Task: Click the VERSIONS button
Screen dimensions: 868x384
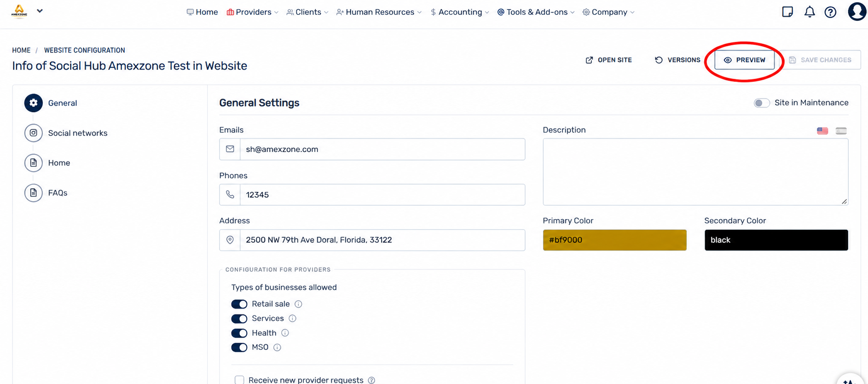Action: tap(677, 60)
